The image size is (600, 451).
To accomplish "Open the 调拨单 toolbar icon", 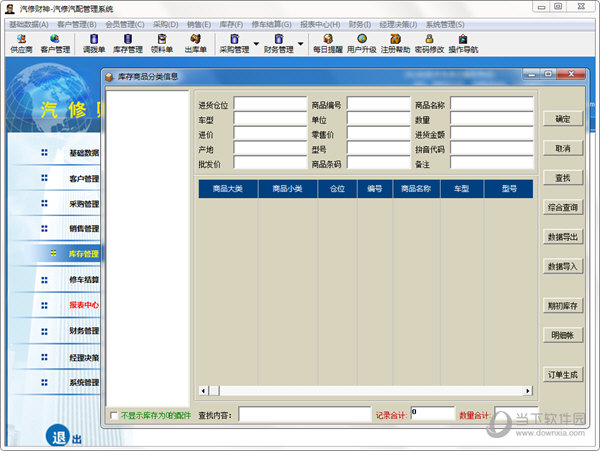I will point(94,44).
